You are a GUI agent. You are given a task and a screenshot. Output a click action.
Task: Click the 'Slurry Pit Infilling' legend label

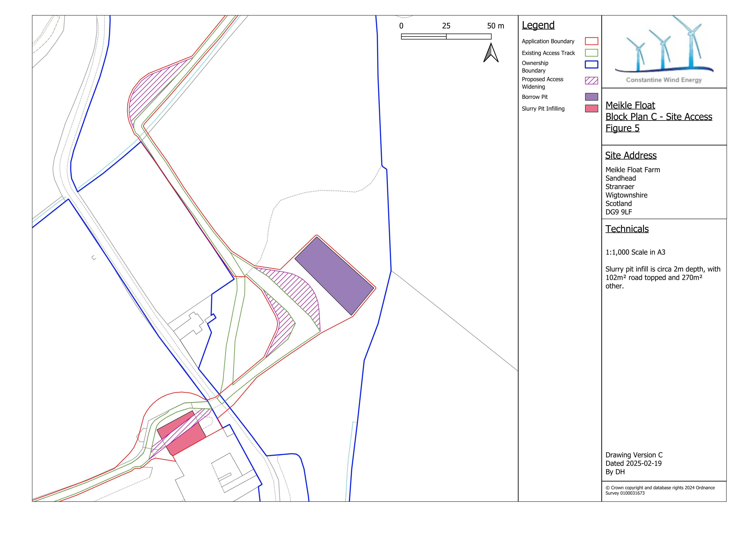pyautogui.click(x=543, y=109)
